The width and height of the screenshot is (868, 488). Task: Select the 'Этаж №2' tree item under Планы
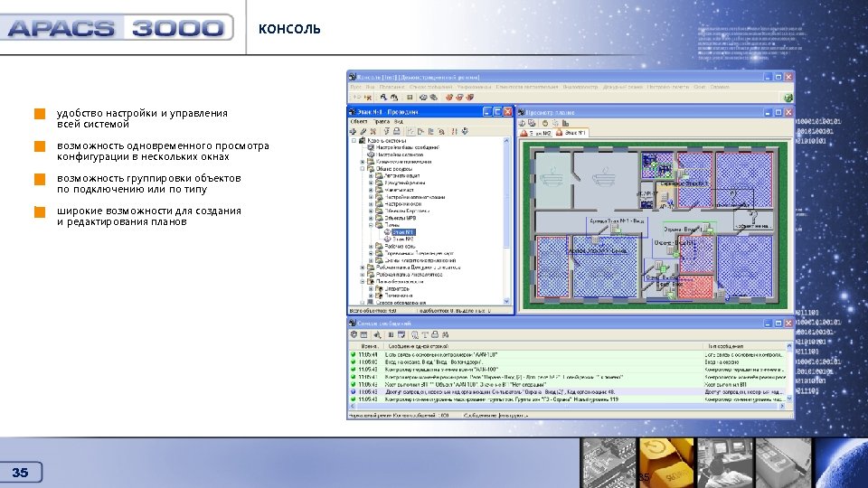(x=403, y=239)
